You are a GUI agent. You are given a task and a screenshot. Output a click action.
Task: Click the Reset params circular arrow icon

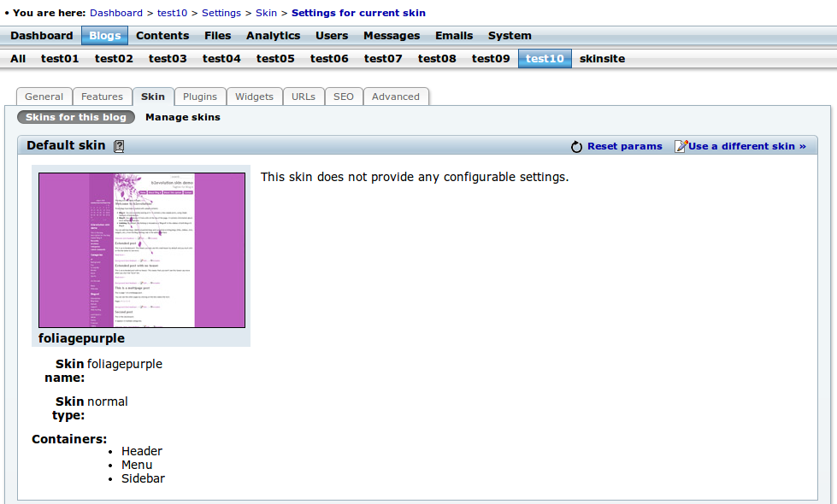[576, 147]
